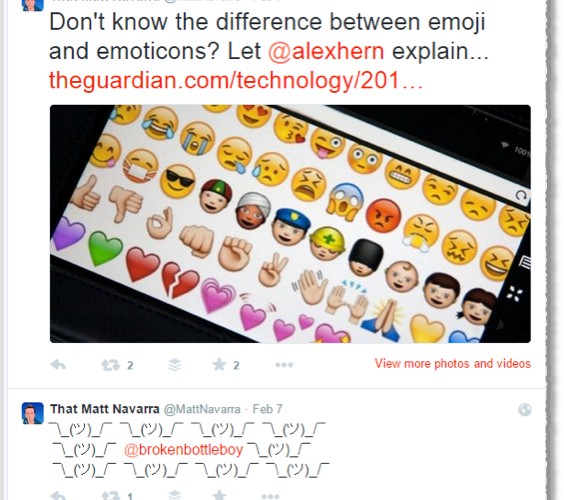
Task: Open Buffer icon on emoji tweet
Action: click(x=174, y=365)
